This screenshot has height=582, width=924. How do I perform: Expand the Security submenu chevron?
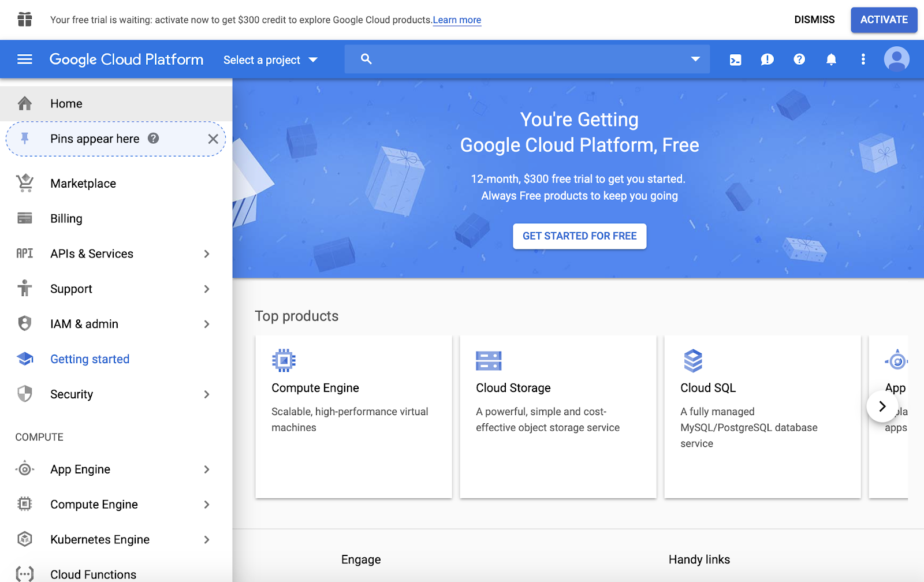click(x=207, y=394)
